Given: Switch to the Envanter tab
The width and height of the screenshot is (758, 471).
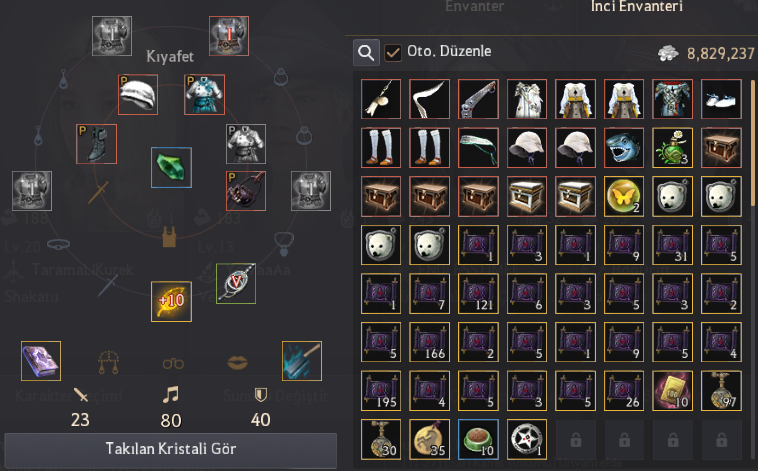Looking at the screenshot, I should (474, 6).
